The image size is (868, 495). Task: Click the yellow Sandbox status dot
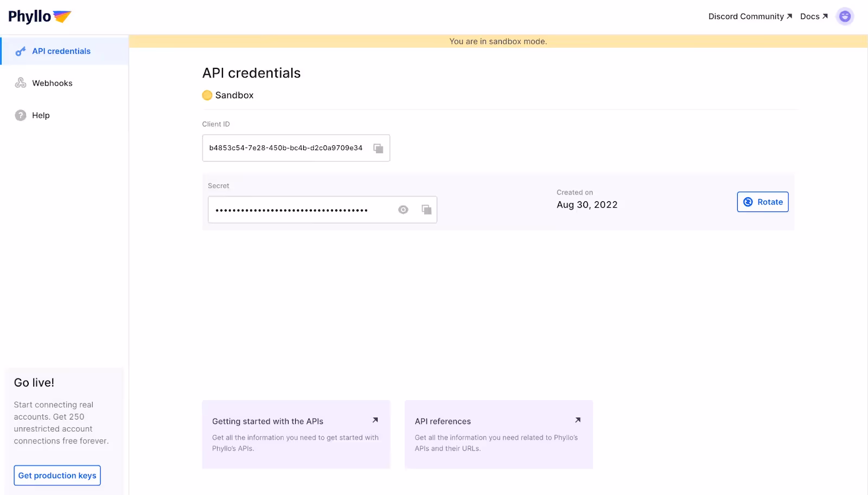click(x=207, y=95)
